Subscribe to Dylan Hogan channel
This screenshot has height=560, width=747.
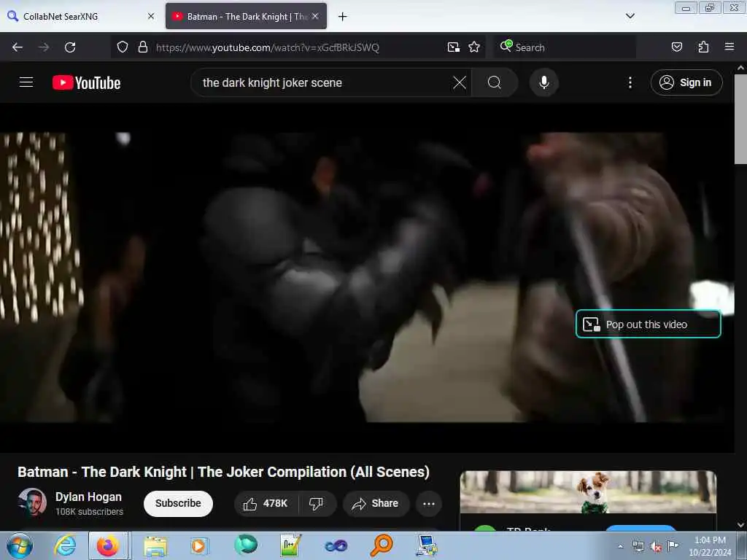pos(178,503)
